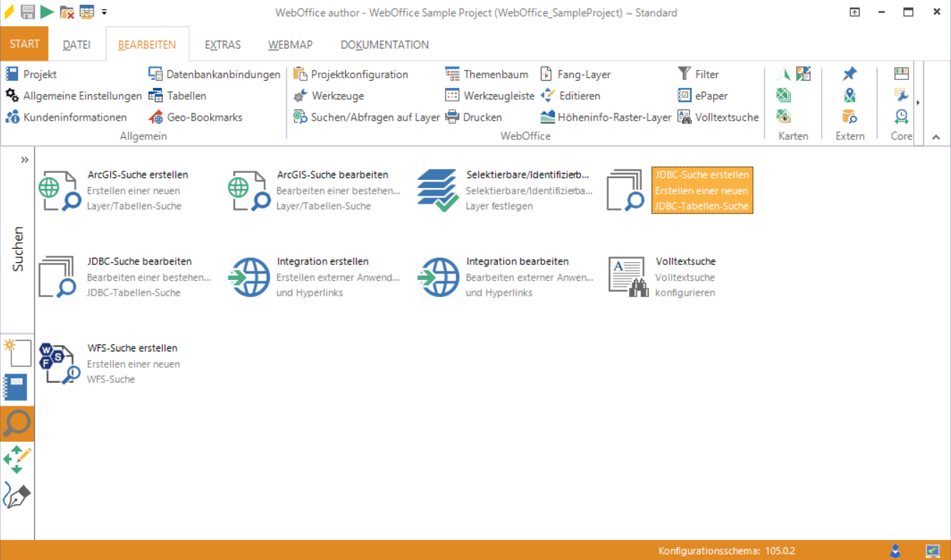Screen dimensions: 951x560
Task: Select the BEARBEITEN ribbon tab
Action: [147, 44]
